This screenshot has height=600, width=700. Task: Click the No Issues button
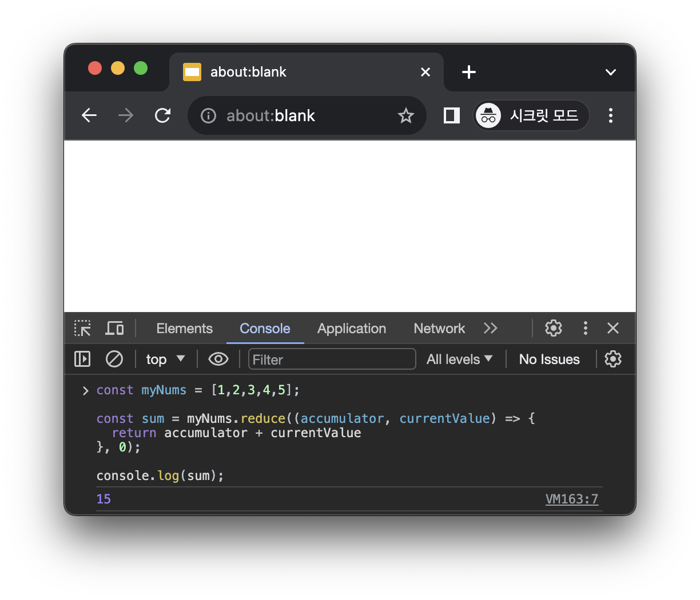click(549, 359)
